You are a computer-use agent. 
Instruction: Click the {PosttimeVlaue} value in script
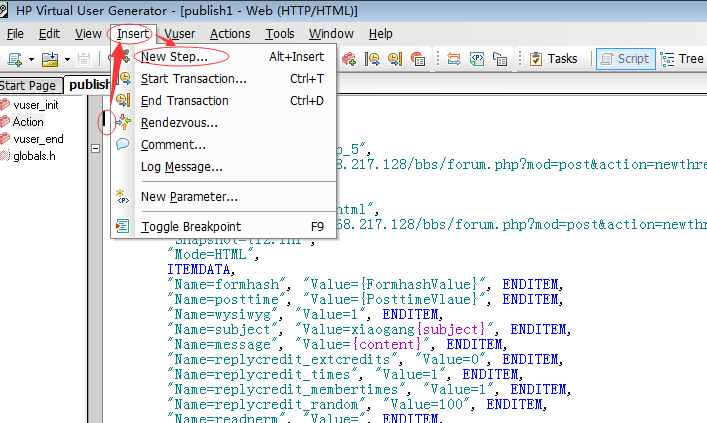[419, 299]
